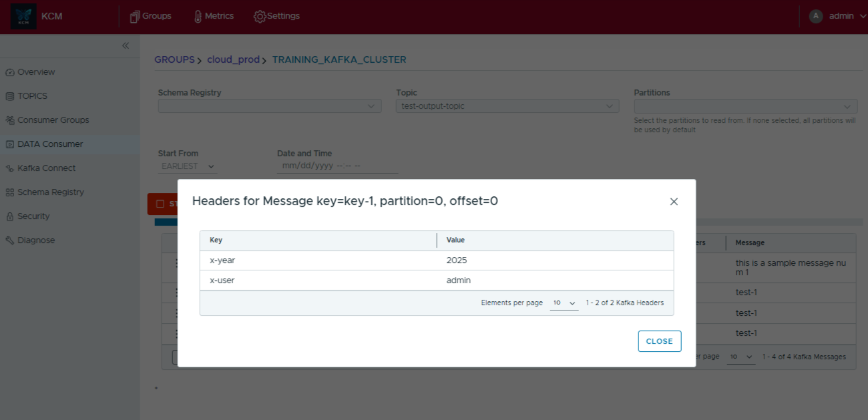This screenshot has height=420, width=868.
Task: Open Security section in sidebar
Action: [33, 216]
